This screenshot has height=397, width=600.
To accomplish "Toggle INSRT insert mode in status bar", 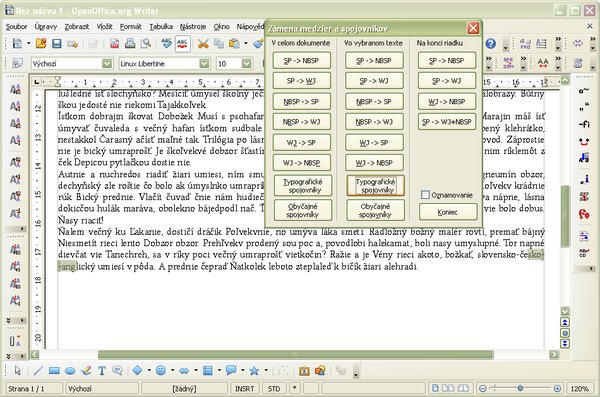I will (244, 389).
